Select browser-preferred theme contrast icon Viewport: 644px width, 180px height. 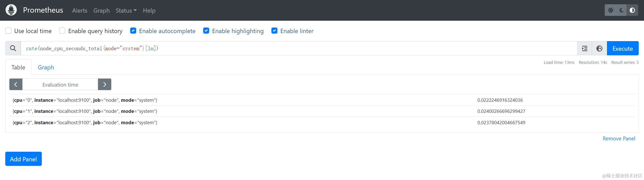click(x=632, y=10)
